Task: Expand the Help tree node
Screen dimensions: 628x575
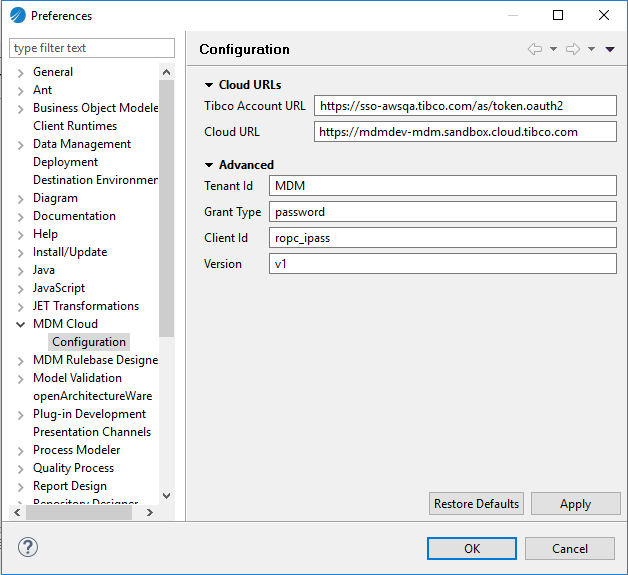Action: click(20, 235)
